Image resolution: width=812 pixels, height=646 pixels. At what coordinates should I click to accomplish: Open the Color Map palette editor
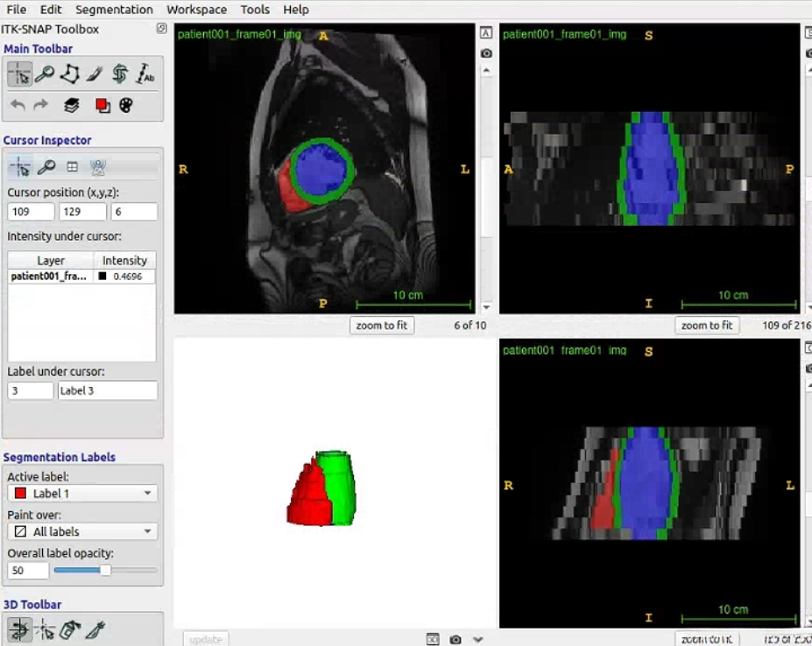[126, 105]
